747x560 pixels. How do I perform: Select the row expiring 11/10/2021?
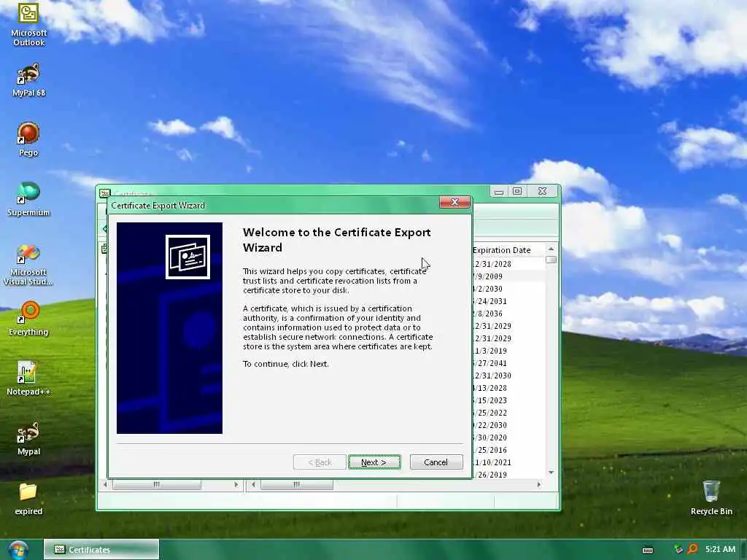508,462
